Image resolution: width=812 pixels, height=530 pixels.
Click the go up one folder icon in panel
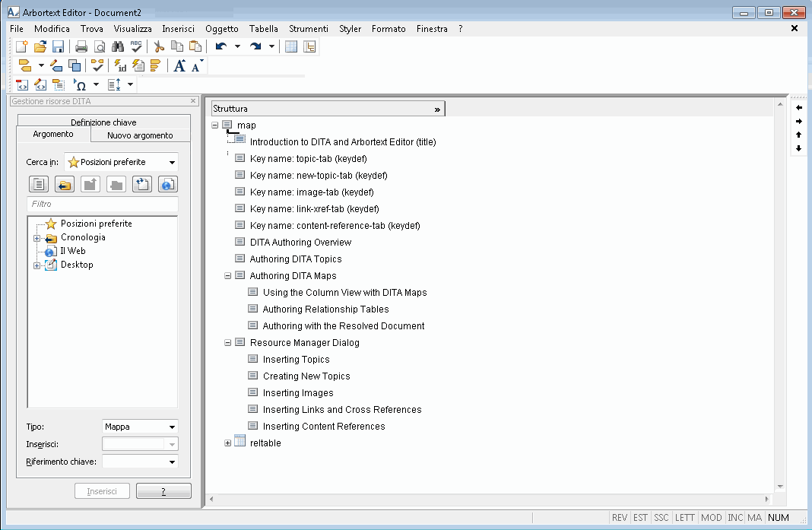pos(90,185)
